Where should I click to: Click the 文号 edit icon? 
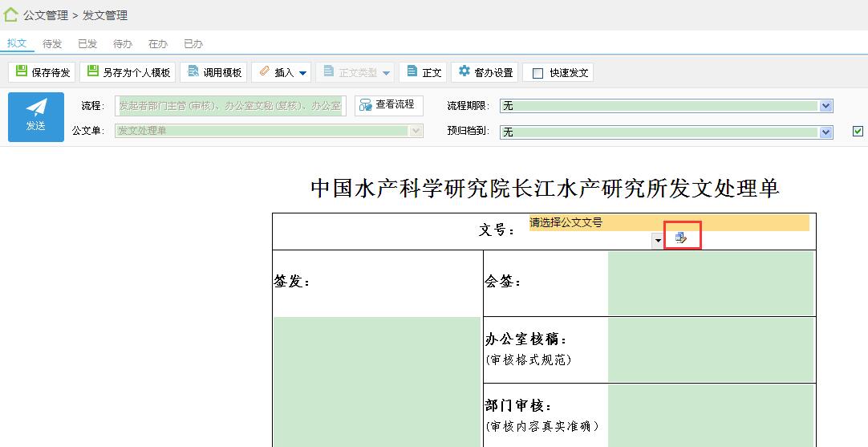681,238
